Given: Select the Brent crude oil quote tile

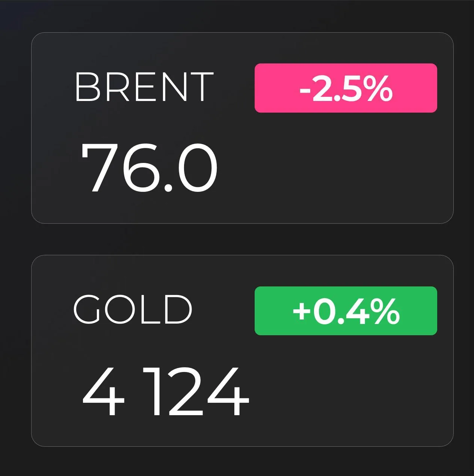Looking at the screenshot, I should tap(242, 128).
